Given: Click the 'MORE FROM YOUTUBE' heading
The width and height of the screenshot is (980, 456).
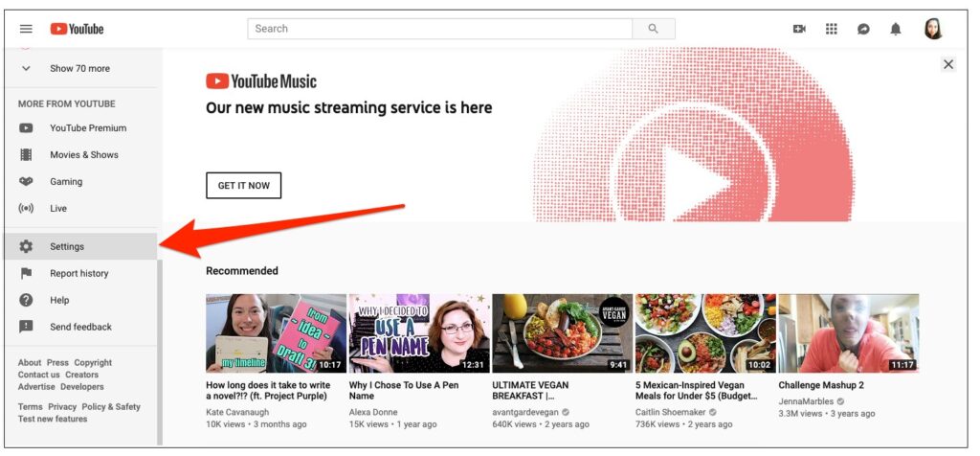Looking at the screenshot, I should point(67,103).
